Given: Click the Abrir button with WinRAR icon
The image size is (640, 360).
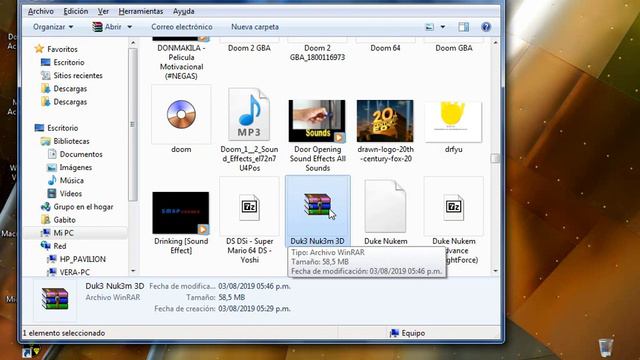Looking at the screenshot, I should (x=107, y=27).
